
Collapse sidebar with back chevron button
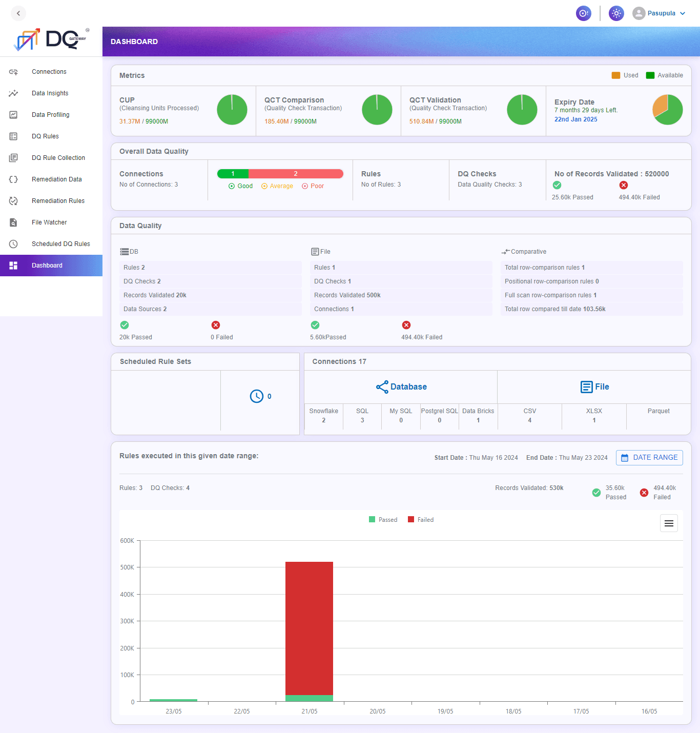pos(18,13)
